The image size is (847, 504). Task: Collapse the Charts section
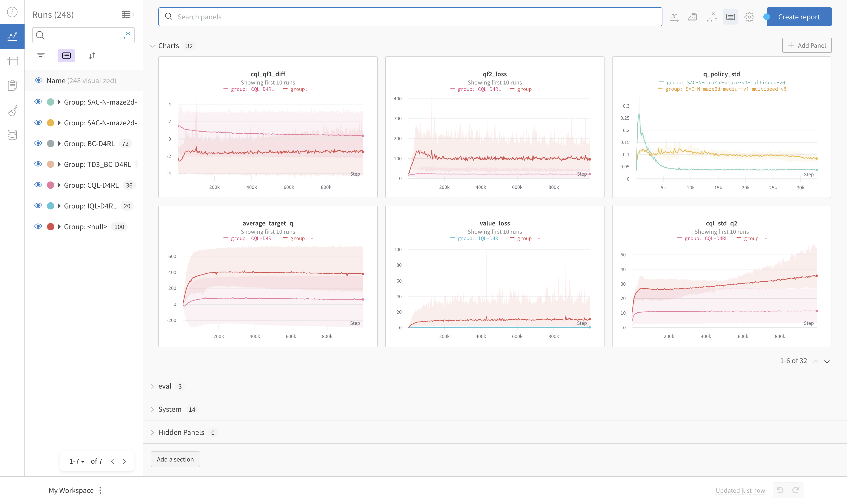152,46
